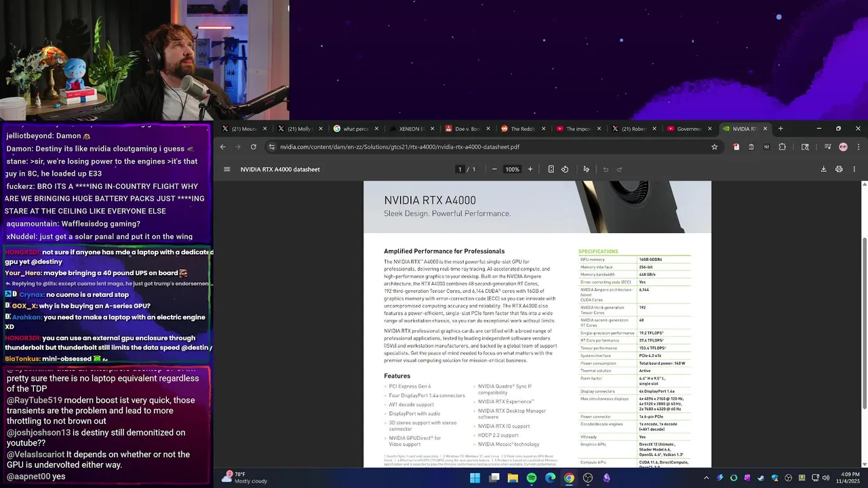Click the undo arrow in PDF toolbar
Screen dimensions: 868x488
[x=606, y=169]
